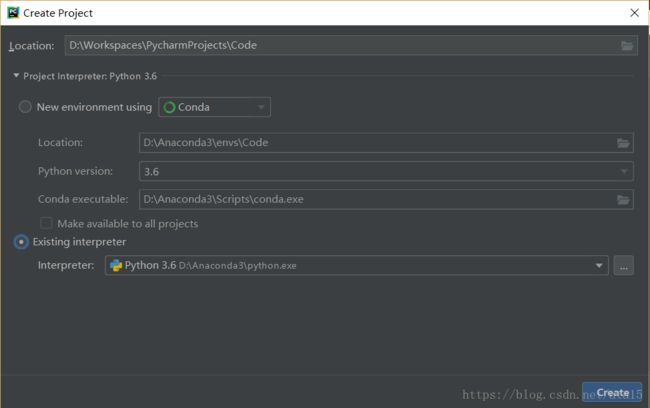This screenshot has height=408, width=650.
Task: Collapse Project Interpreter: Python 3.6 section
Action: click(16, 75)
